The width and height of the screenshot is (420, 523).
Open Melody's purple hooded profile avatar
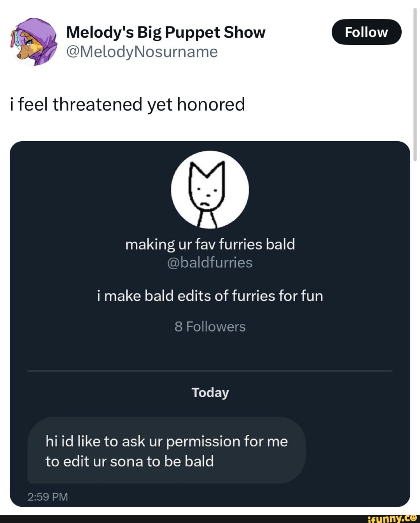[33, 42]
